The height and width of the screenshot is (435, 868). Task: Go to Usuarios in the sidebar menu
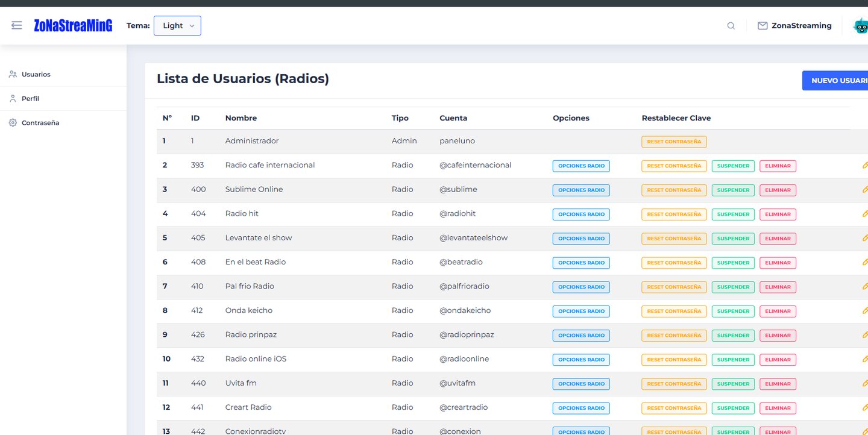36,75
